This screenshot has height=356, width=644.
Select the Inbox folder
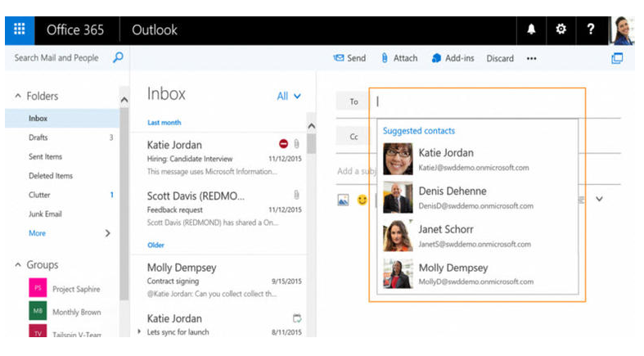click(x=62, y=118)
